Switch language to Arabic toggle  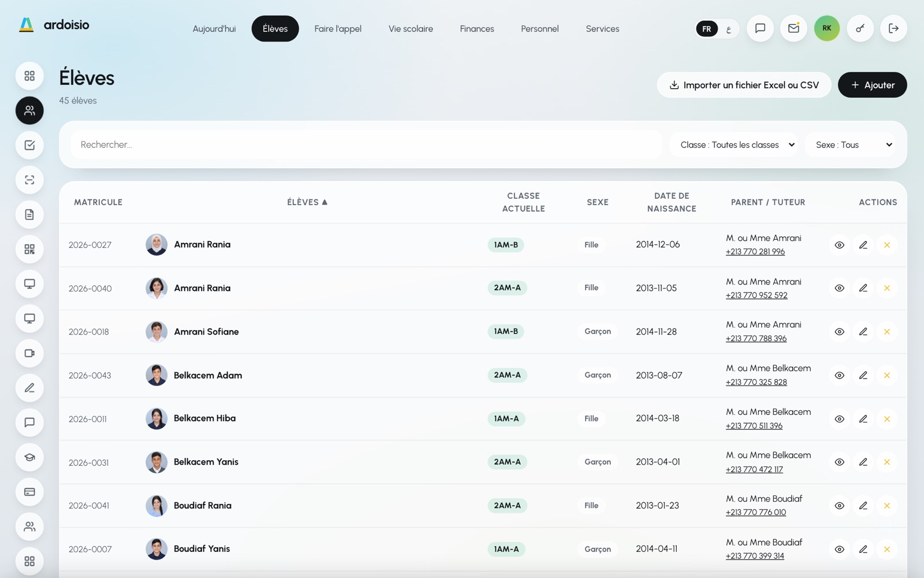(729, 29)
